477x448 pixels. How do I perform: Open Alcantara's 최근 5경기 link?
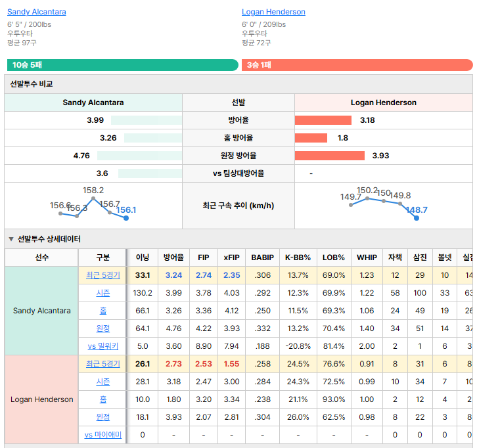102,275
